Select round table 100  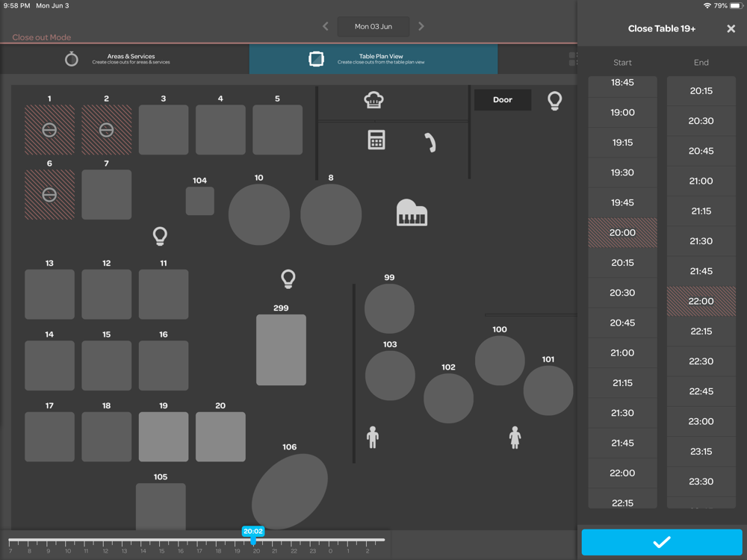pos(500,361)
